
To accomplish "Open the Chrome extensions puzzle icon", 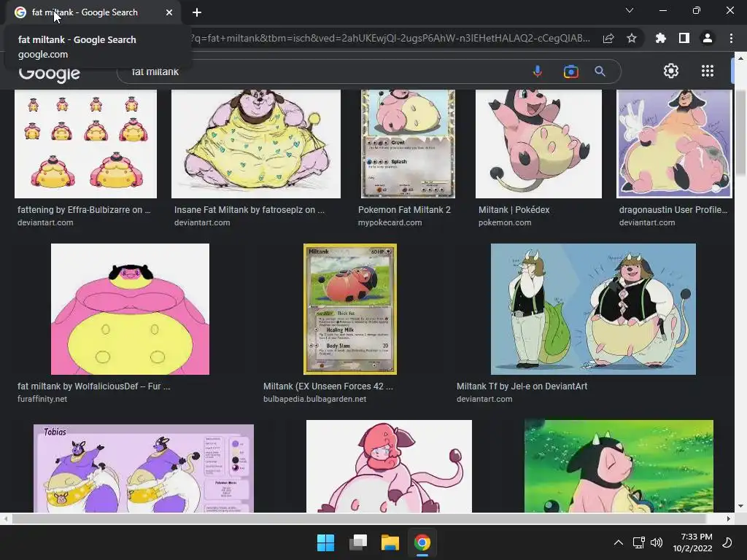I will point(661,38).
